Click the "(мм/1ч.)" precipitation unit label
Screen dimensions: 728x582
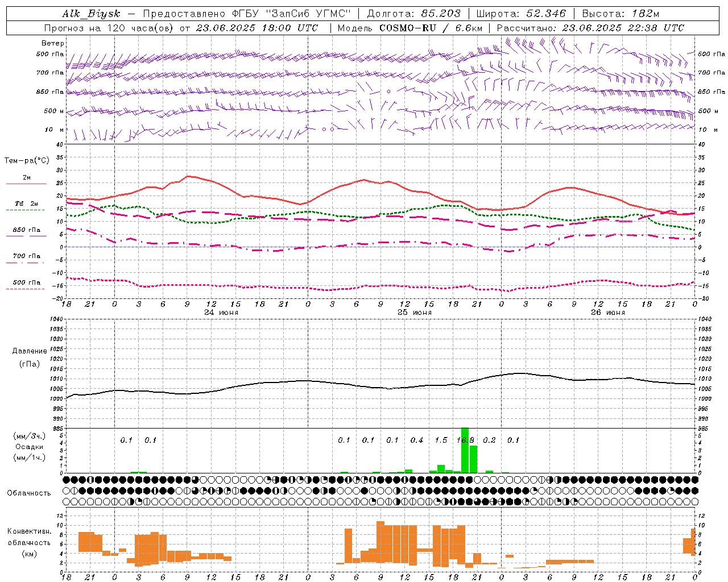30,457
